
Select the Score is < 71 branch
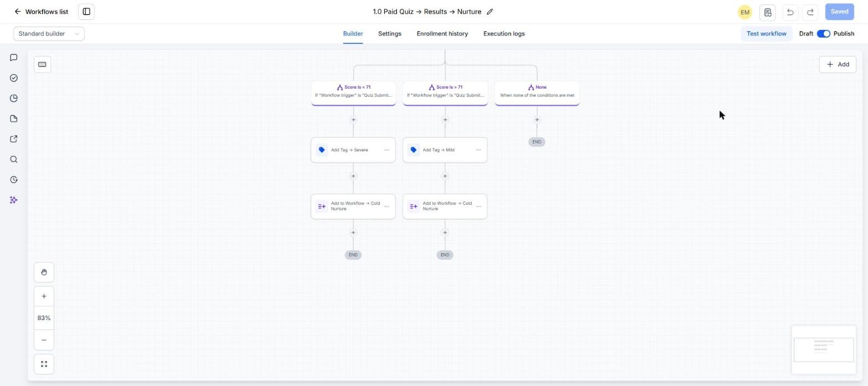coord(353,92)
